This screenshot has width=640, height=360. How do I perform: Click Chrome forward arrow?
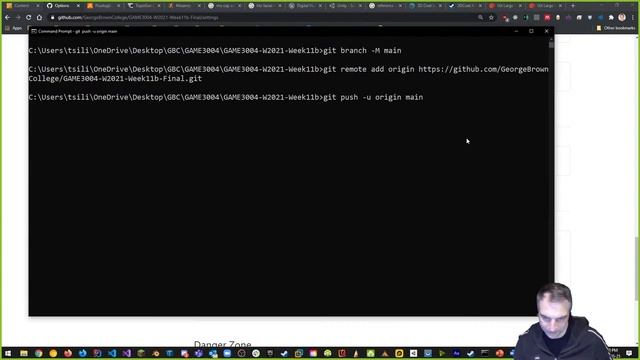18,18
